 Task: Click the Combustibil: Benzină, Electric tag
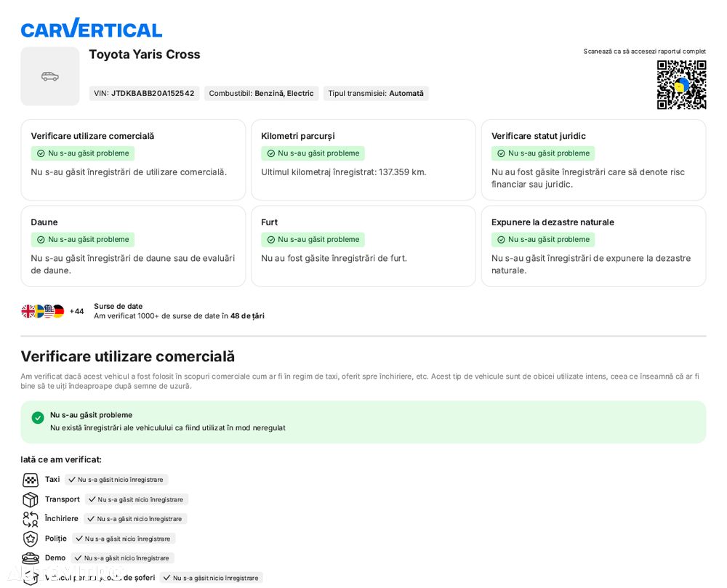tap(262, 93)
